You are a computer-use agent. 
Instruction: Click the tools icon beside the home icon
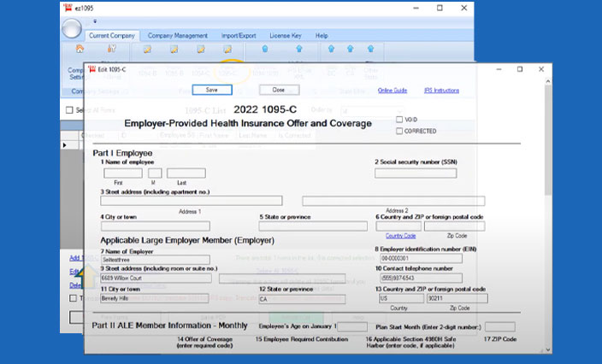(x=112, y=49)
